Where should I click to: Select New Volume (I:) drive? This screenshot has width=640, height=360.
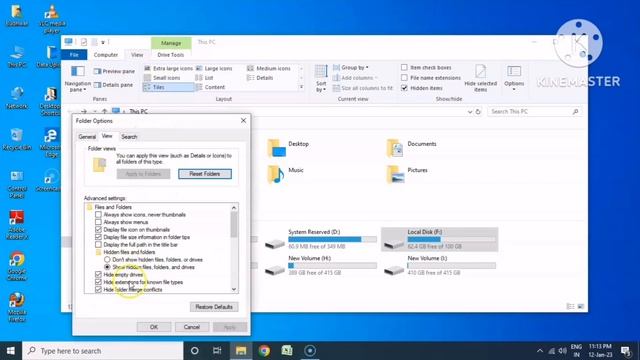click(x=440, y=265)
